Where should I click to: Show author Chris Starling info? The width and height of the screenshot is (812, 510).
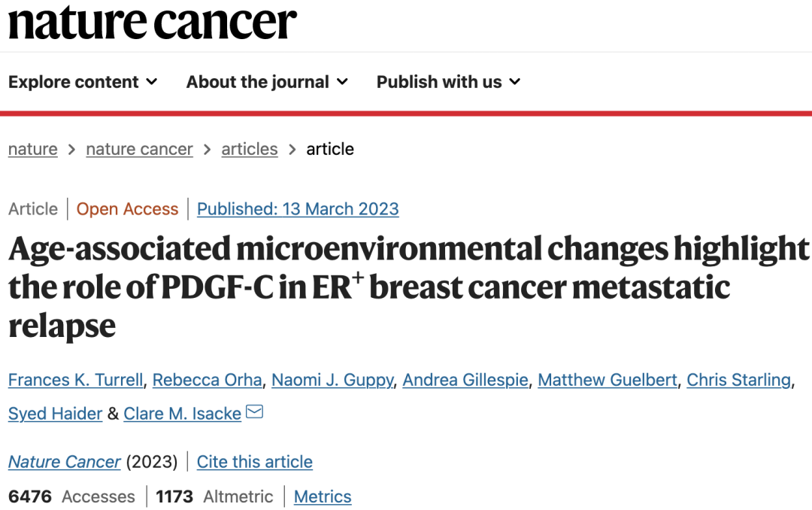[739, 381]
